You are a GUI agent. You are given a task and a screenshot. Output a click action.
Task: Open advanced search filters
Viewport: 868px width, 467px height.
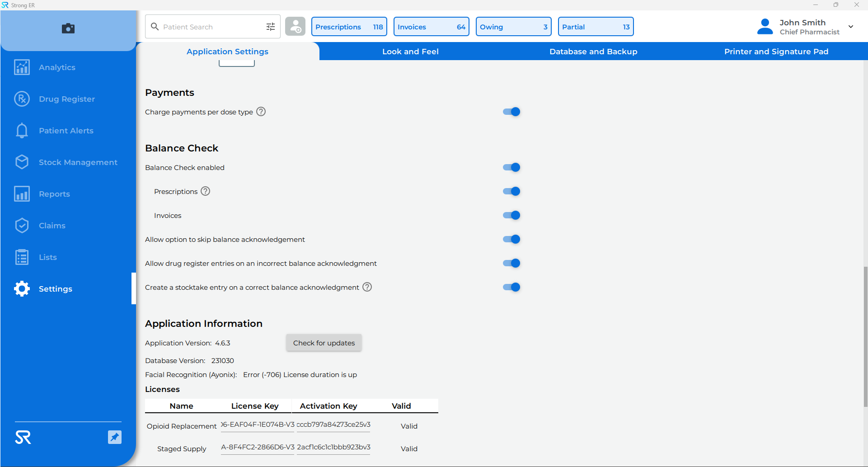(270, 27)
